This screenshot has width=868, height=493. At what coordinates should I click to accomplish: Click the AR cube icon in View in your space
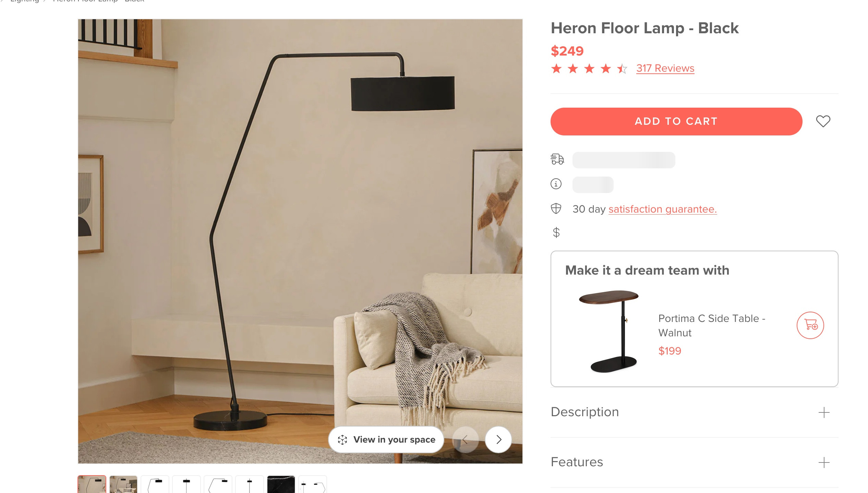click(342, 440)
